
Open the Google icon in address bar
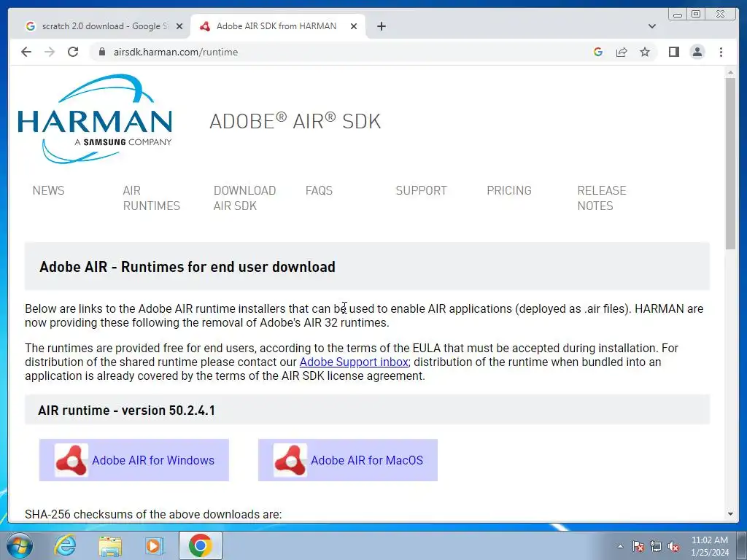[598, 52]
